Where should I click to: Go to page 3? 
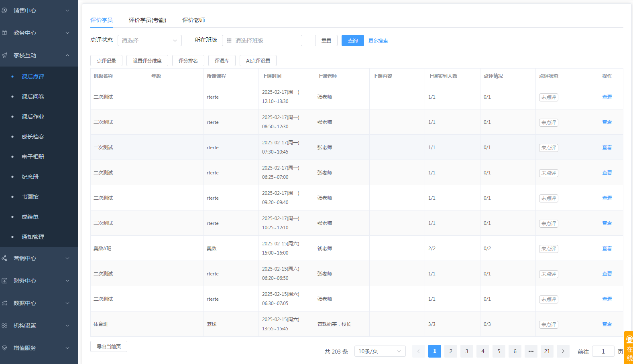[467, 351]
